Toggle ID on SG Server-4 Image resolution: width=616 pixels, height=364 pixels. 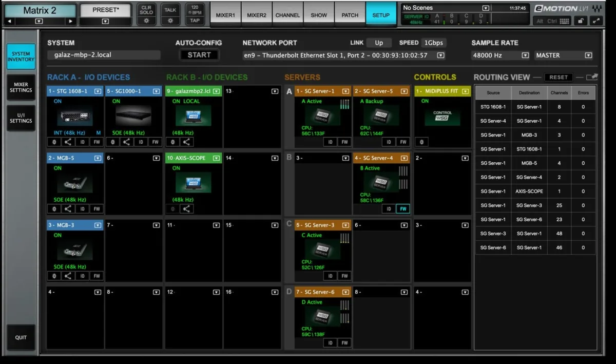coord(389,209)
